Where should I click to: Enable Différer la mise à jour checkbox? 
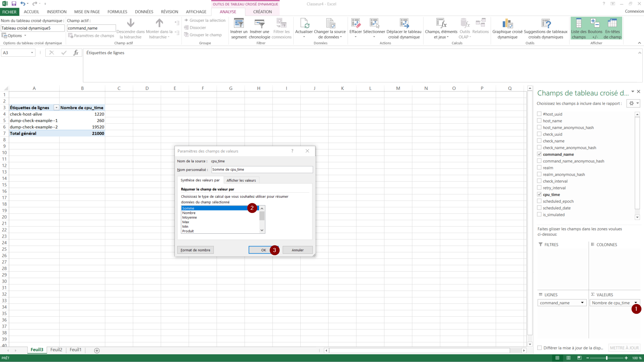tap(540, 348)
